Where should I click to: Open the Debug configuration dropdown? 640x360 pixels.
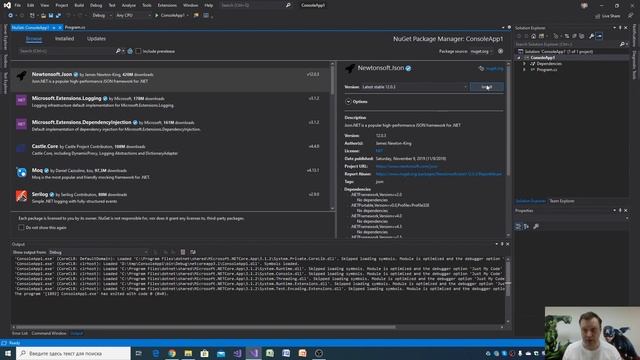[x=101, y=16]
